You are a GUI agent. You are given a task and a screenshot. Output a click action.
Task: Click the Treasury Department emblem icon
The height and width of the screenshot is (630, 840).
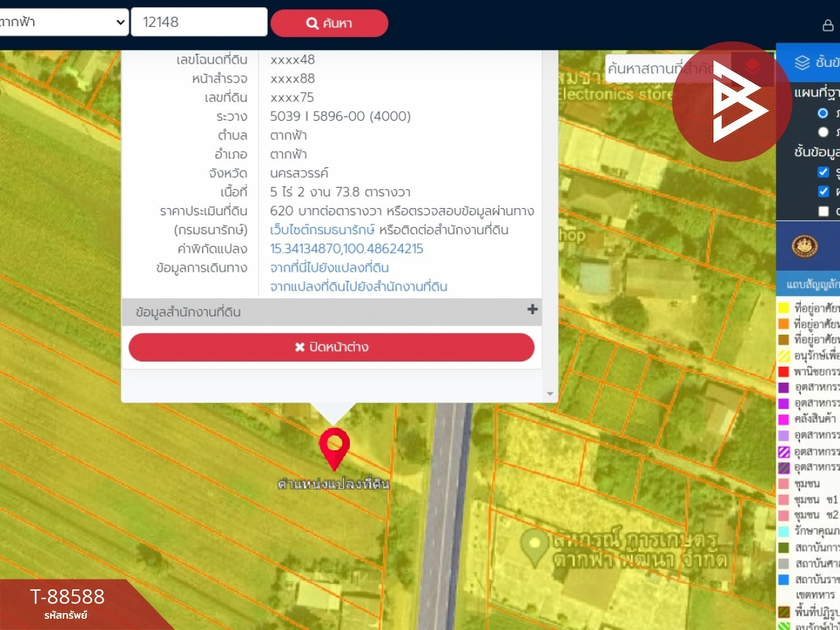(805, 247)
